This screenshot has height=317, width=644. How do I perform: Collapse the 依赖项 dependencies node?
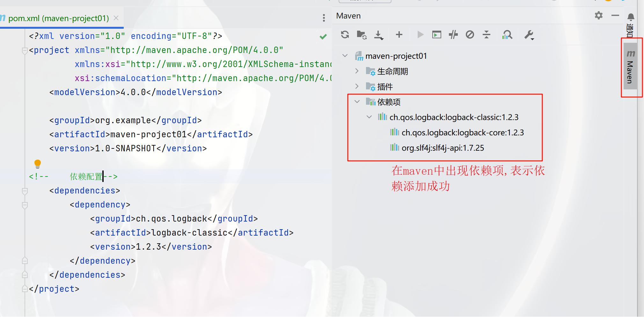coord(356,102)
